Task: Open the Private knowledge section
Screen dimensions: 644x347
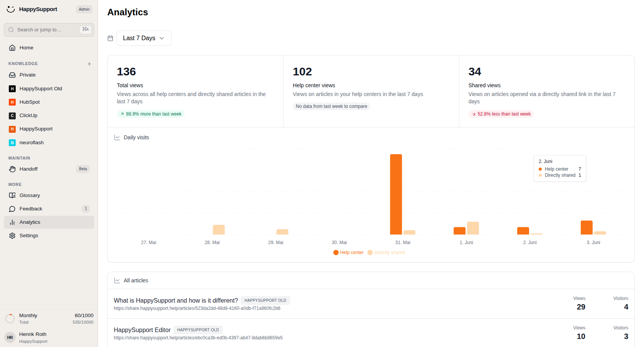Action: (49, 75)
